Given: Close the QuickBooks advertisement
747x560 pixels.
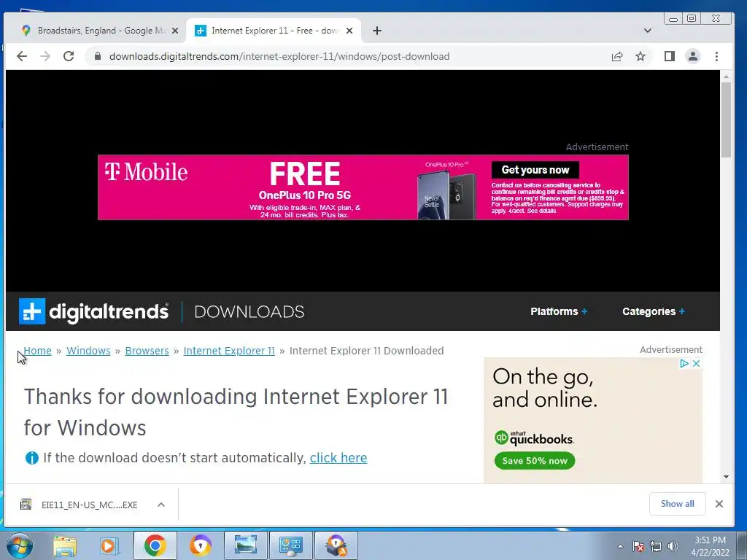Looking at the screenshot, I should [696, 363].
